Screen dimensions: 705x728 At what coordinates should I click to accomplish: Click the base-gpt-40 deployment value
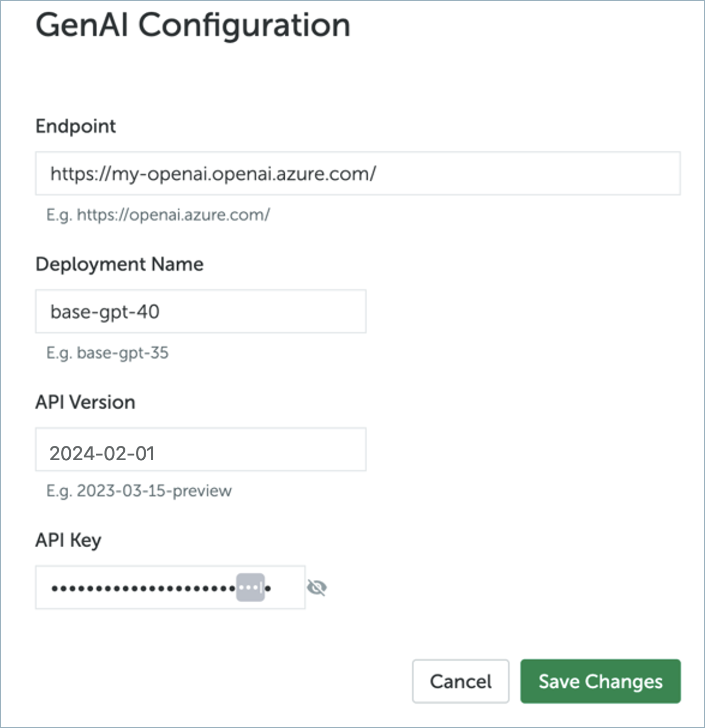pos(105,312)
